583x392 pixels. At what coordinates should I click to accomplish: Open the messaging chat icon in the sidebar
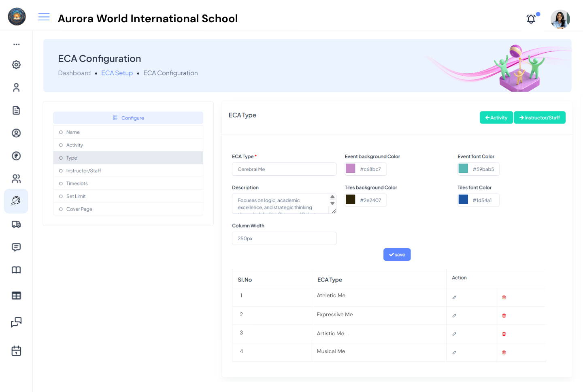point(16,247)
